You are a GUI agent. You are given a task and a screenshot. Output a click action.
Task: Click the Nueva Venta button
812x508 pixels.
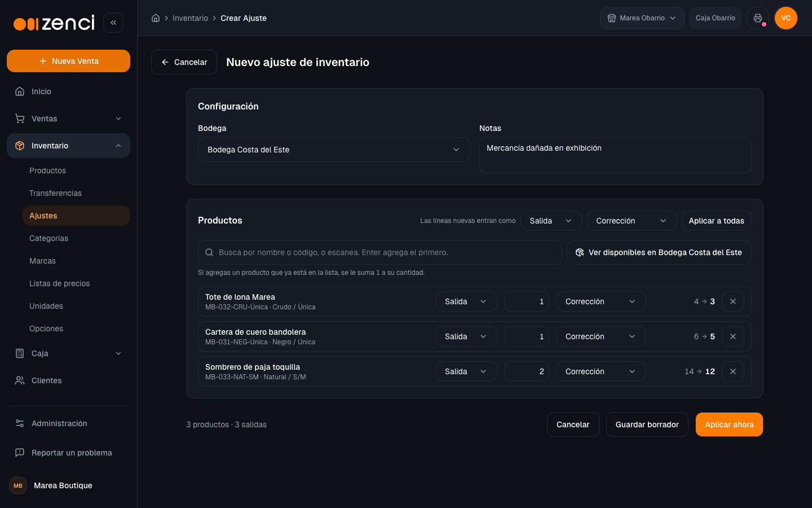pyautogui.click(x=68, y=61)
